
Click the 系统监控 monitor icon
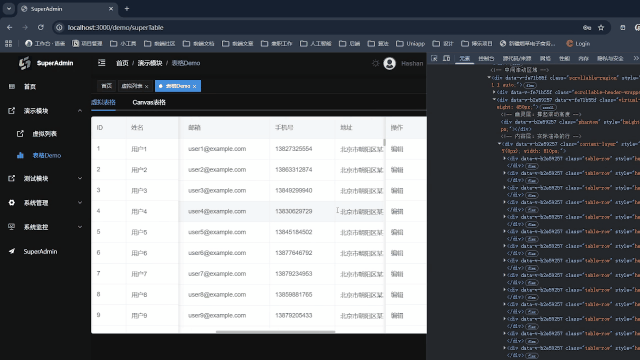(x=11, y=227)
